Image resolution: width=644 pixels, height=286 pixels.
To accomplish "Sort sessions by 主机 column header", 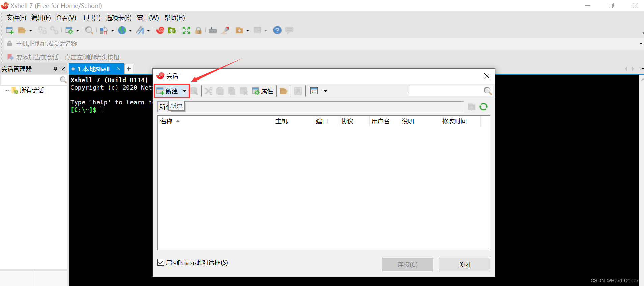I will (293, 121).
